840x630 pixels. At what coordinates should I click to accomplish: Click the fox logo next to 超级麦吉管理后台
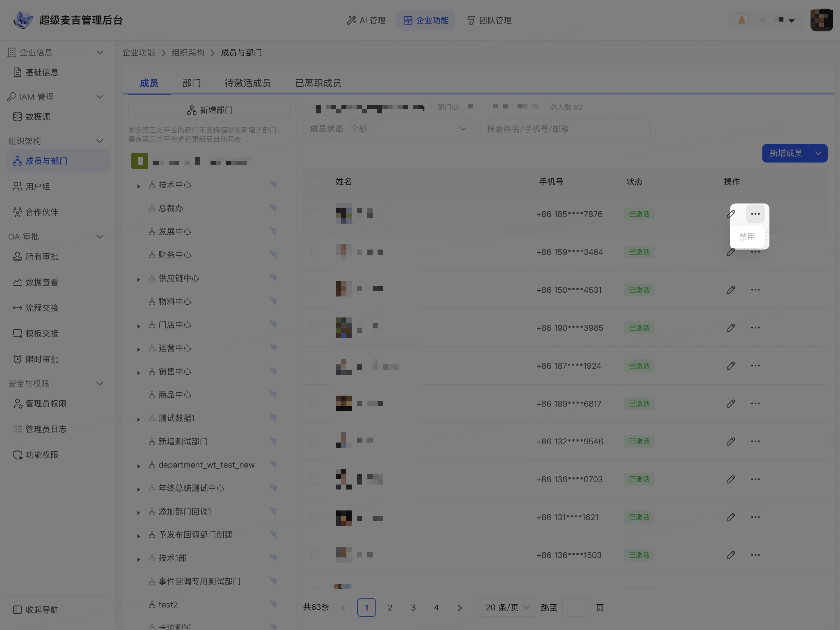click(23, 20)
